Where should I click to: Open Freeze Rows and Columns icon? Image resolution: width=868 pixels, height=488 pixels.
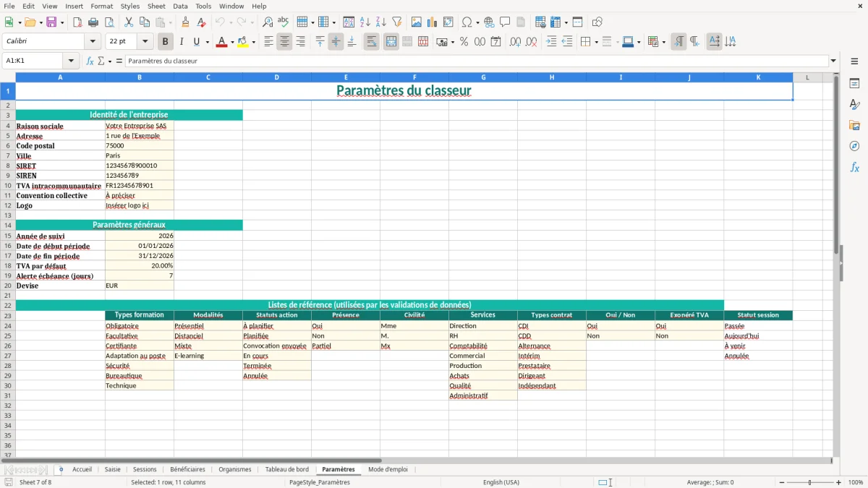(555, 22)
